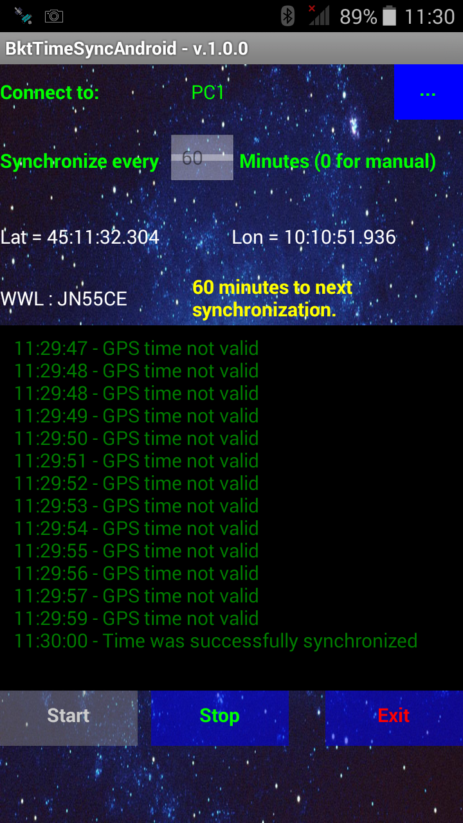Tap the WWL : JN55CE locator text
Screen dimensions: 463x823
click(x=64, y=299)
